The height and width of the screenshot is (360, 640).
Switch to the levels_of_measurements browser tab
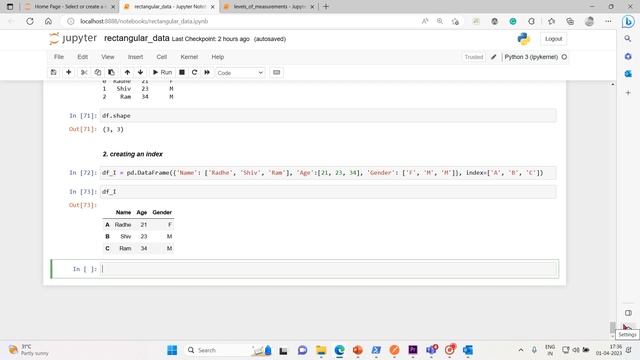[x=268, y=7]
